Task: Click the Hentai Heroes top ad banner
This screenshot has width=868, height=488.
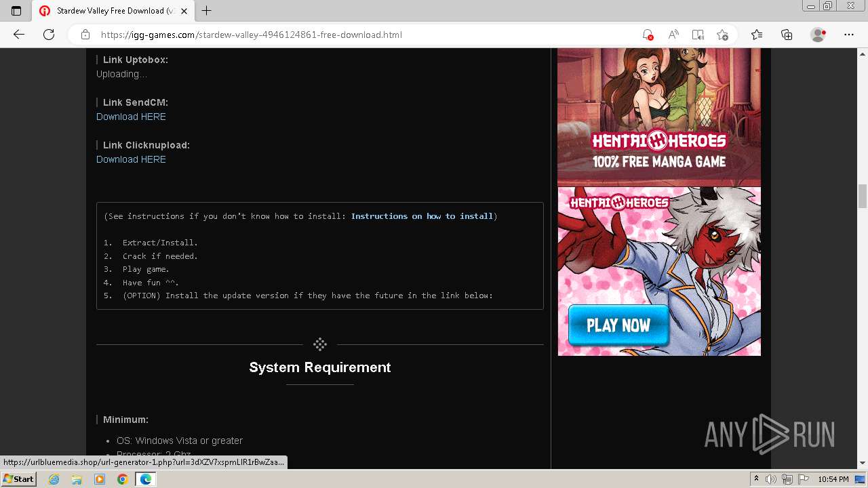Action: [659, 117]
